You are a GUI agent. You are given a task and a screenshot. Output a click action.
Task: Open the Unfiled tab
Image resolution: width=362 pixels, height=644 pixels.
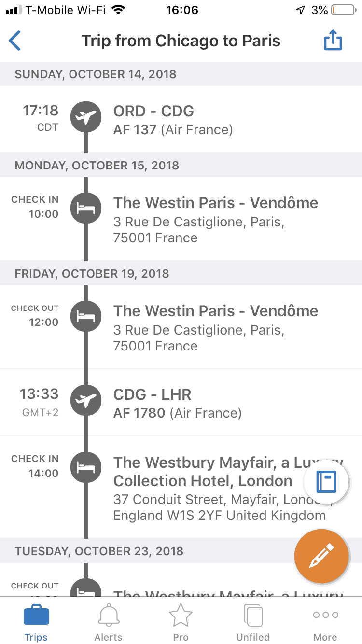point(253,623)
